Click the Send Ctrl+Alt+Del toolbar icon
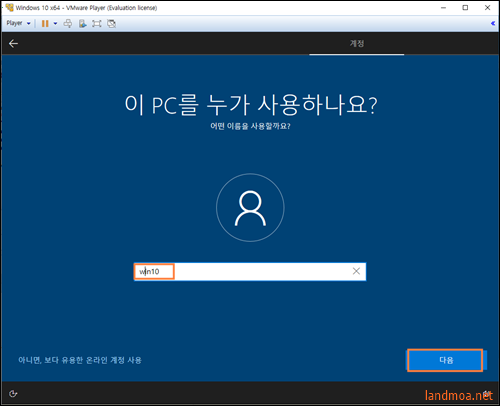Screen dimensions: 500x406 [68, 23]
